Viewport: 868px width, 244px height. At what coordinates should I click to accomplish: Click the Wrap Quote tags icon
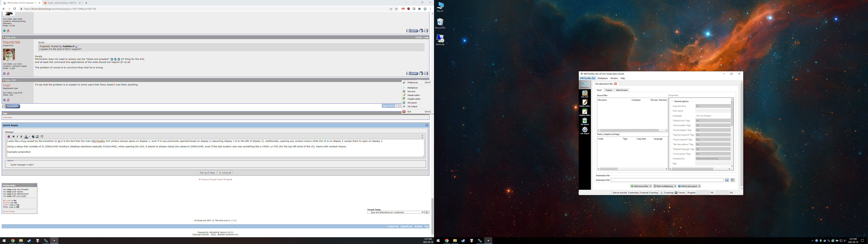tap(42, 137)
